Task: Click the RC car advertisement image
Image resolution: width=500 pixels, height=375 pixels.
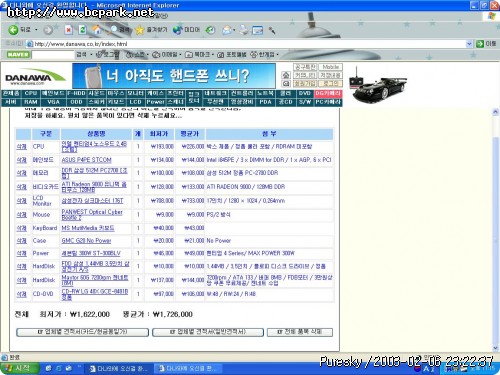Action: pos(378,85)
